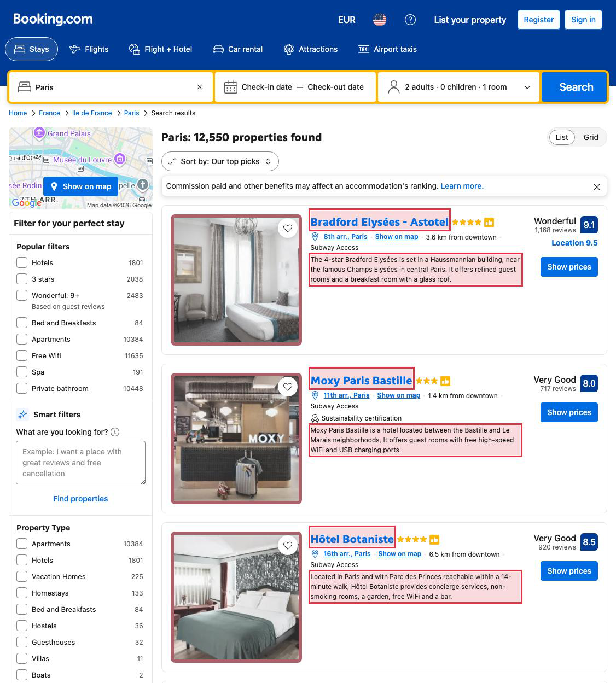Select the Car rental tab

tap(237, 49)
